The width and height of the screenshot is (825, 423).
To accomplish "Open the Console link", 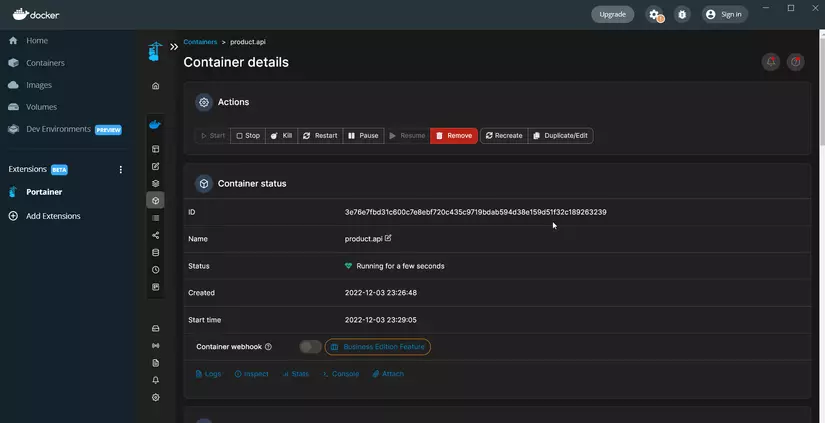I will click(341, 374).
